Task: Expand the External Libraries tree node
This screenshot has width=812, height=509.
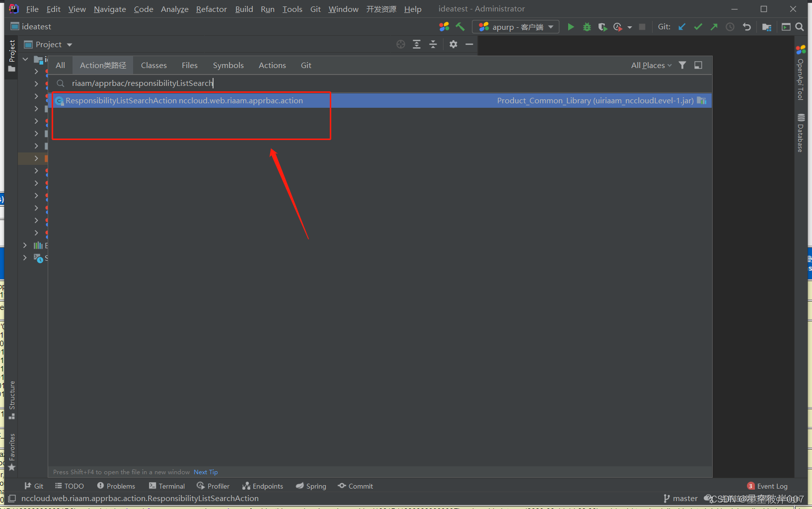Action: tap(25, 245)
